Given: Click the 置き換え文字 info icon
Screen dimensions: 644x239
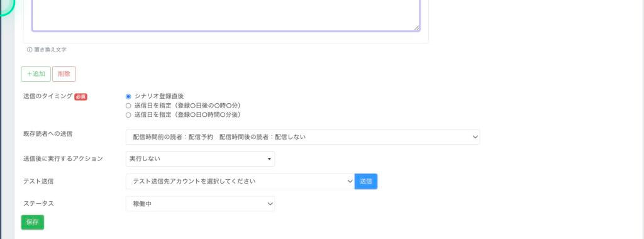Looking at the screenshot, I should (30, 50).
